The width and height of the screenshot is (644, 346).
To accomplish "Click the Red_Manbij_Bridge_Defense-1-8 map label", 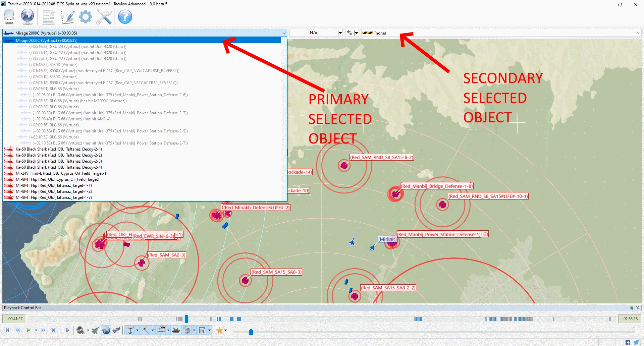I will click(437, 186).
